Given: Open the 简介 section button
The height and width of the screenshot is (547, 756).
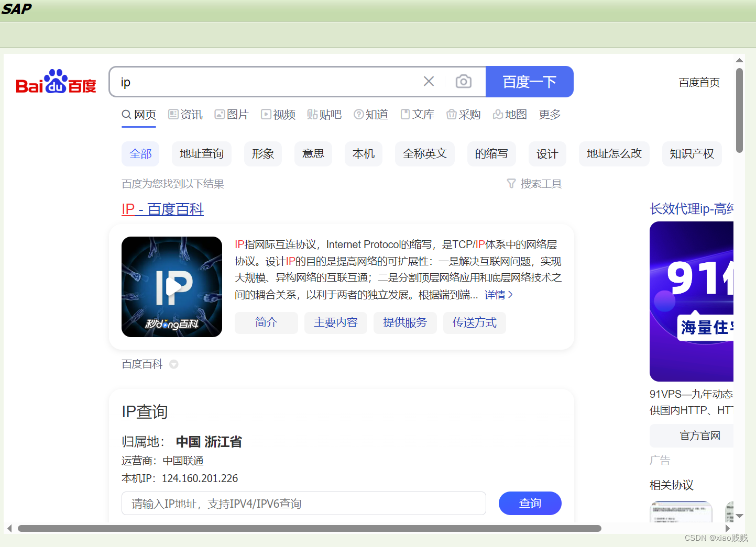Looking at the screenshot, I should coord(266,322).
